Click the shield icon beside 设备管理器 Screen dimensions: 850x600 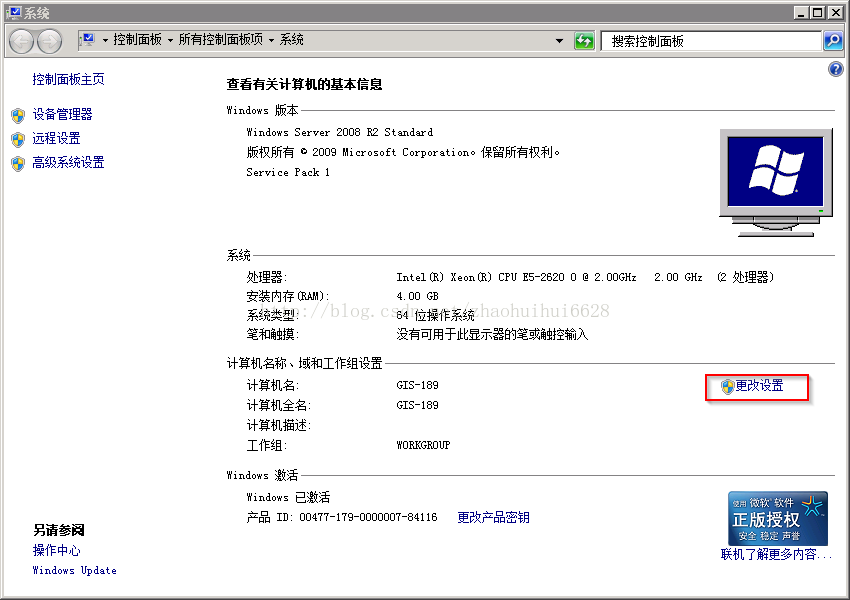18,115
